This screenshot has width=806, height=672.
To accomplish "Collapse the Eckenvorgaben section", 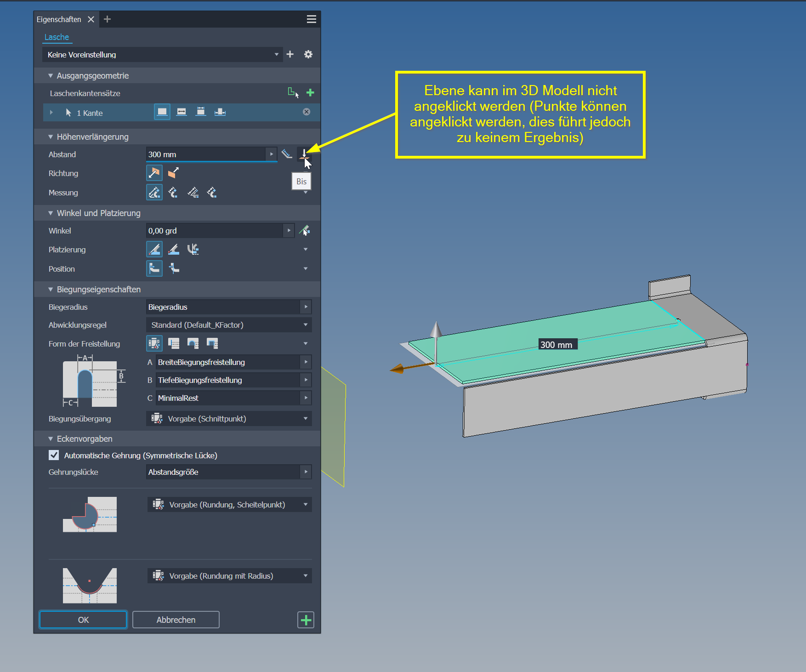I will [x=51, y=439].
